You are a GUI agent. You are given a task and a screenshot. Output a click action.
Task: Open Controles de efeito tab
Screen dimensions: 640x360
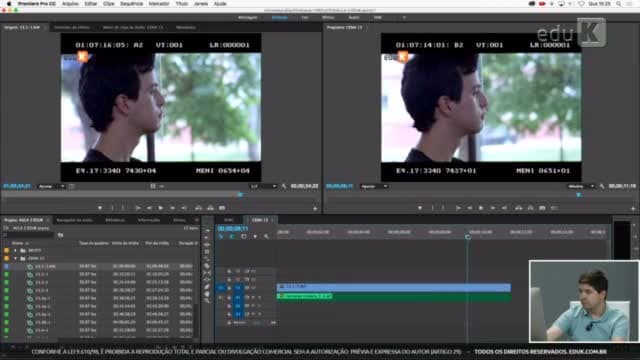[72, 27]
